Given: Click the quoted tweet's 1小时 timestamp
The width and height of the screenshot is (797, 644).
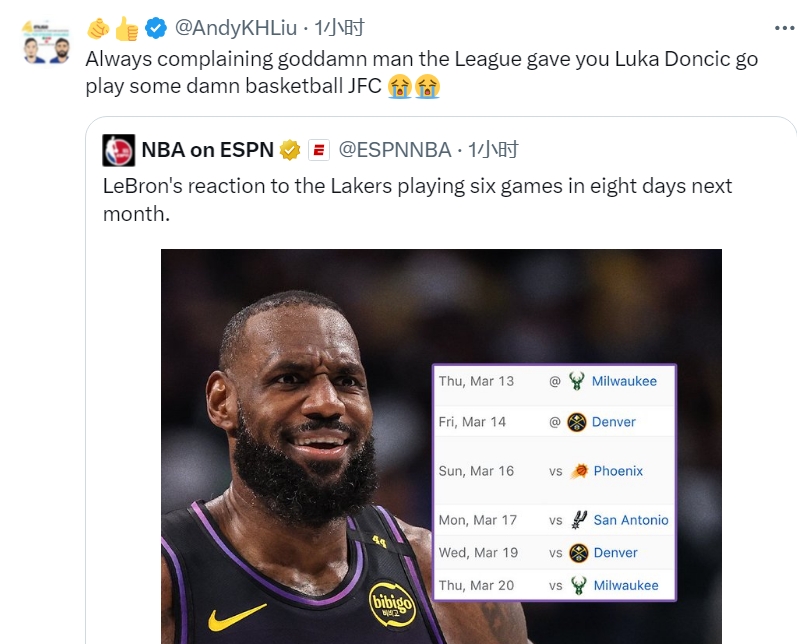Looking at the screenshot, I should click(494, 150).
